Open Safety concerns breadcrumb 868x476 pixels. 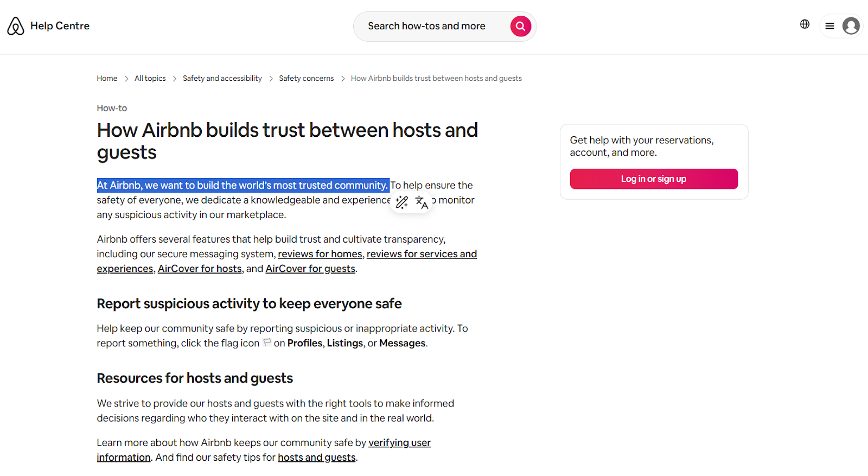click(306, 79)
